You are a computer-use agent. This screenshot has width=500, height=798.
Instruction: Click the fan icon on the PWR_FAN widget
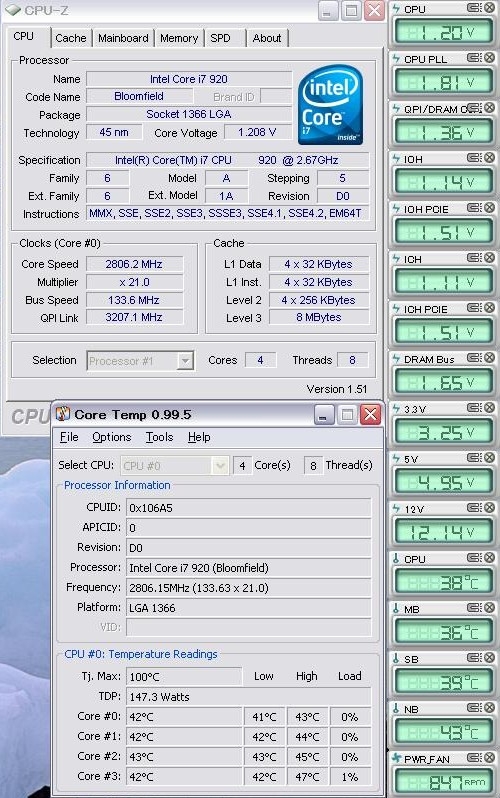[397, 758]
